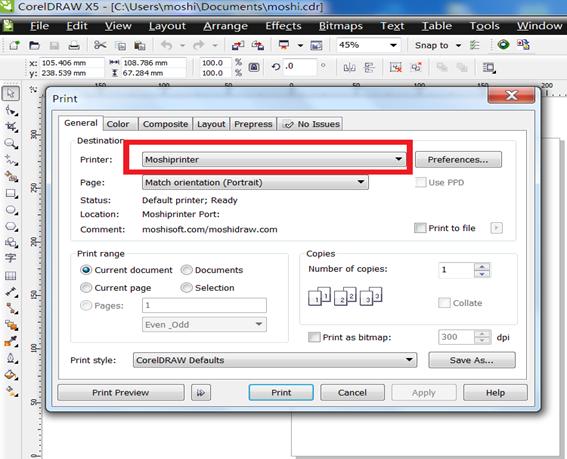Screen dimensions: 567x459
Task: Enable the Print to file checkbox
Action: pos(420,228)
